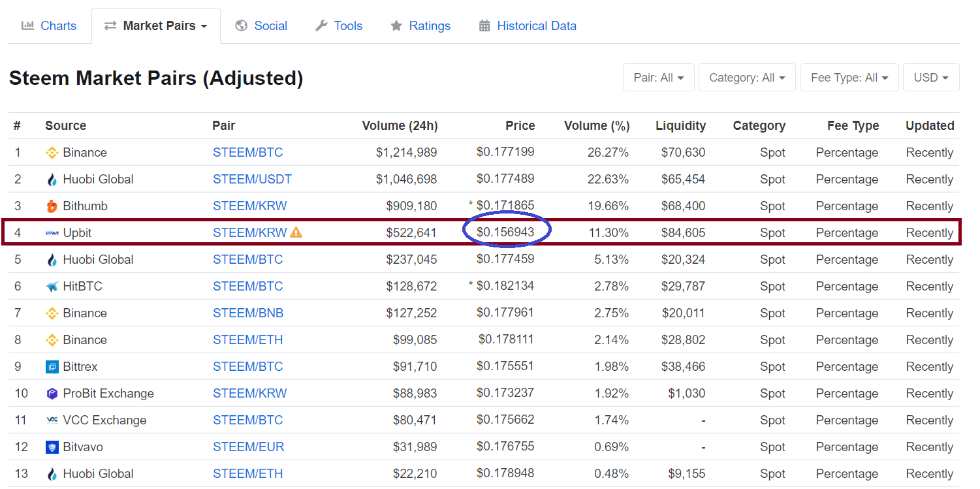This screenshot has width=980, height=489.
Task: Click the volume percentage "1.98%"
Action: pos(612,367)
